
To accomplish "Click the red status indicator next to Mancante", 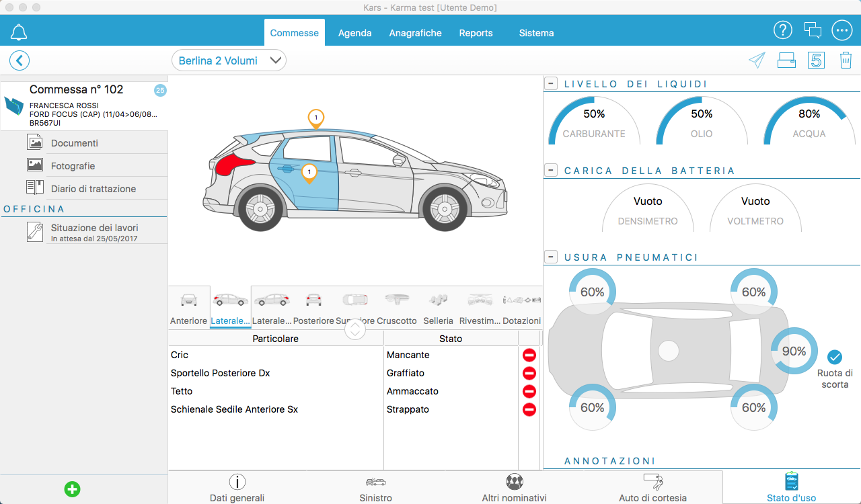I will [529, 355].
